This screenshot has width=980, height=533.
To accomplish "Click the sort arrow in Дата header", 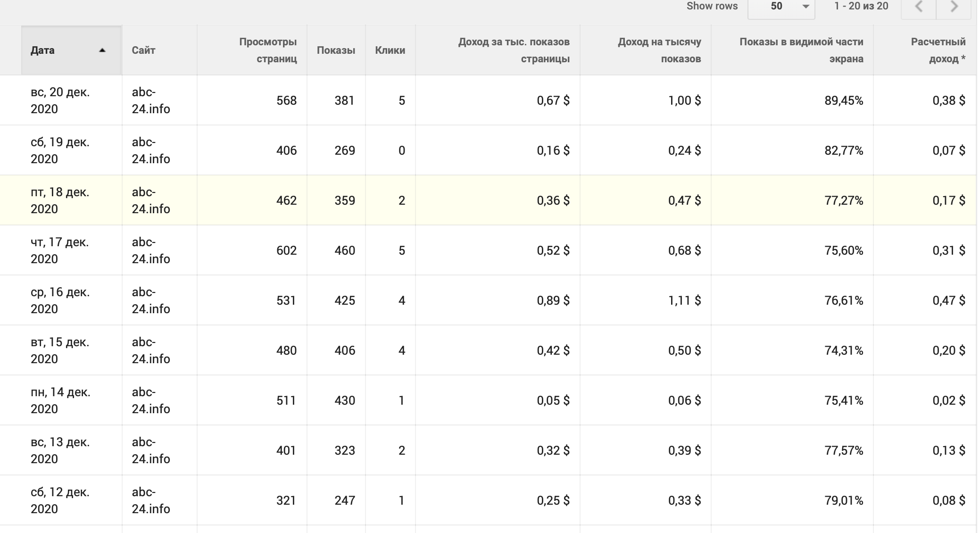I will (102, 50).
